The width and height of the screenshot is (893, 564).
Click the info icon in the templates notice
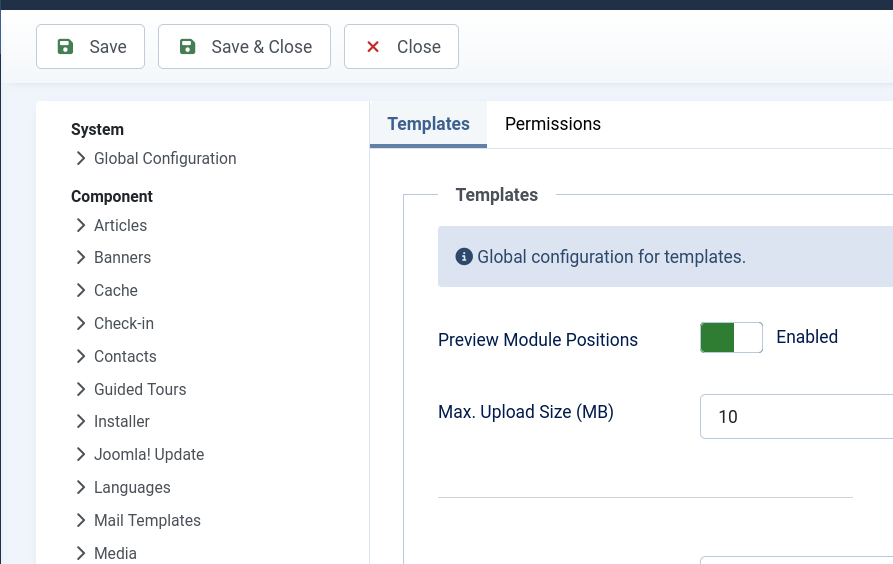click(x=464, y=257)
